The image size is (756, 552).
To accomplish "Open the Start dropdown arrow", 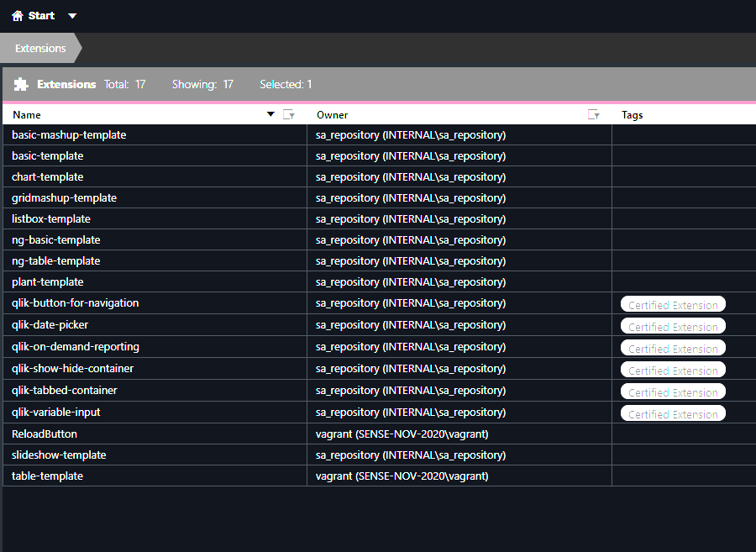I will tap(72, 16).
